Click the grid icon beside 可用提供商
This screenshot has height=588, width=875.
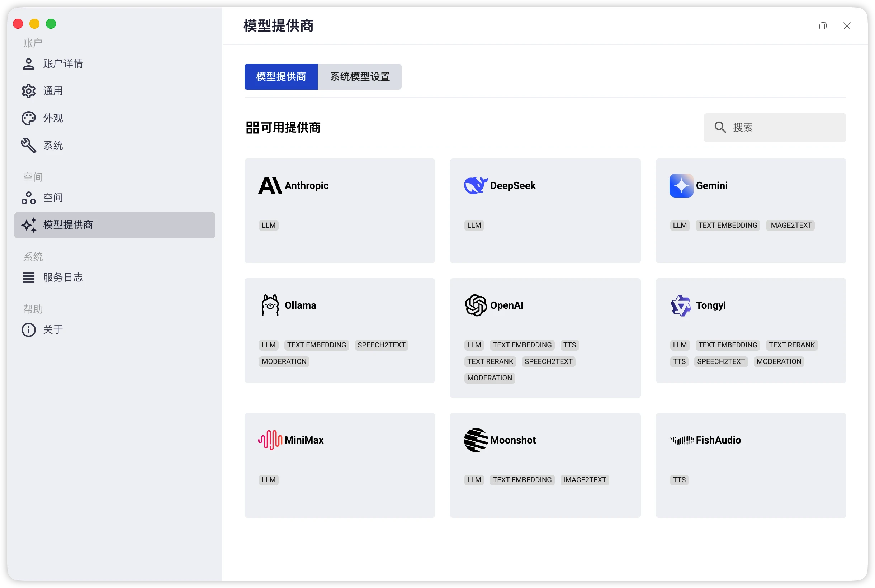252,128
